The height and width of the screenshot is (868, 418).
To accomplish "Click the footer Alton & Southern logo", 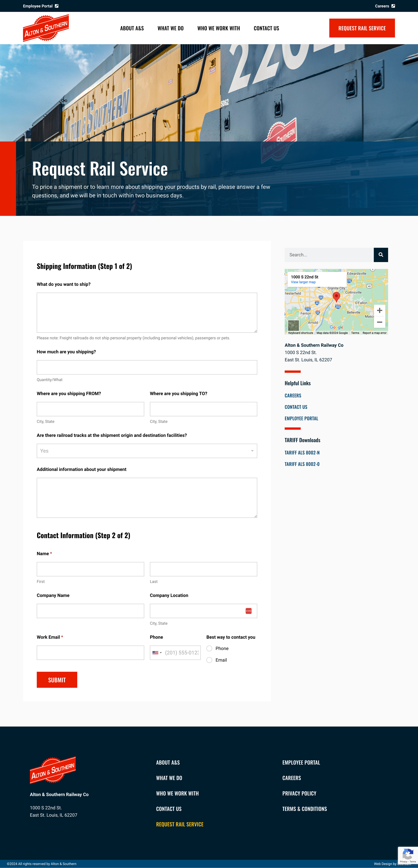I will (53, 770).
